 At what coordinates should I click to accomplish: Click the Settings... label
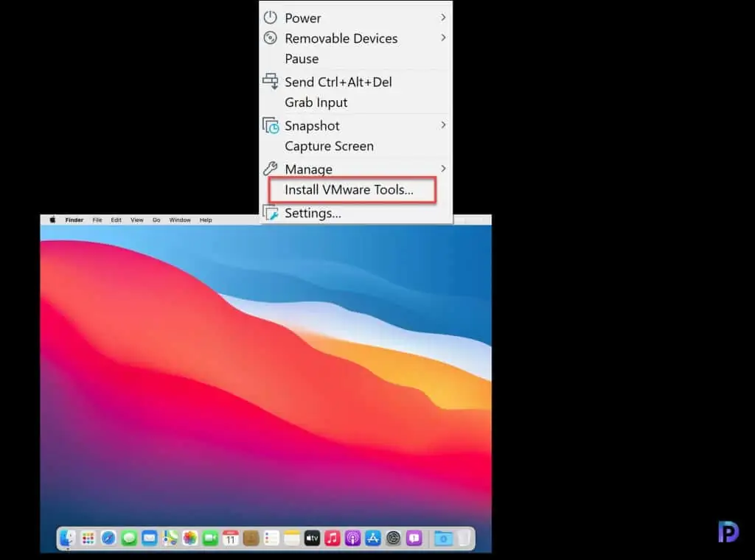tap(313, 213)
